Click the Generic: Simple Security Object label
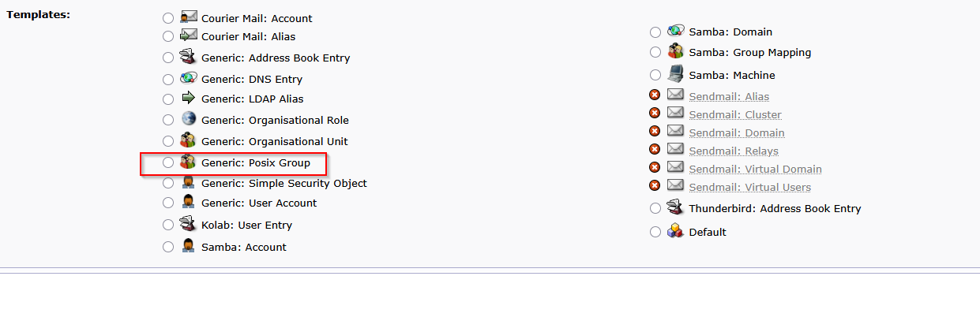The height and width of the screenshot is (317, 980). [x=283, y=183]
